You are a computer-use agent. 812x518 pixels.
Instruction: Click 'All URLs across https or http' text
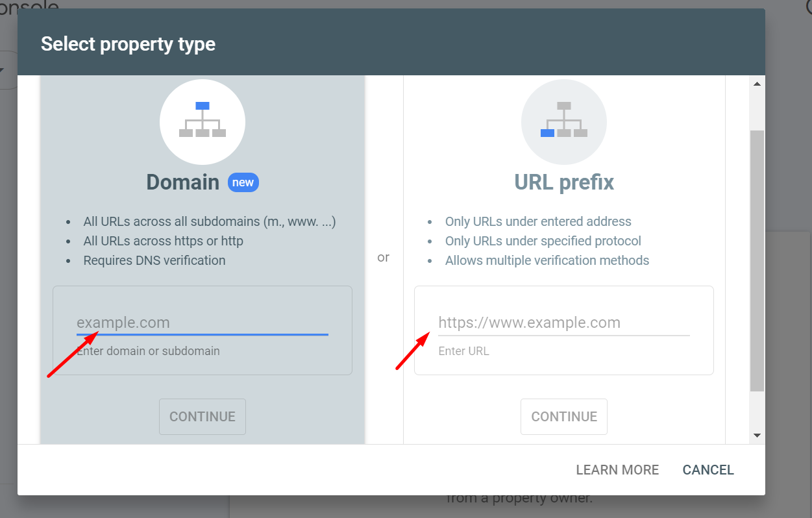click(x=164, y=241)
